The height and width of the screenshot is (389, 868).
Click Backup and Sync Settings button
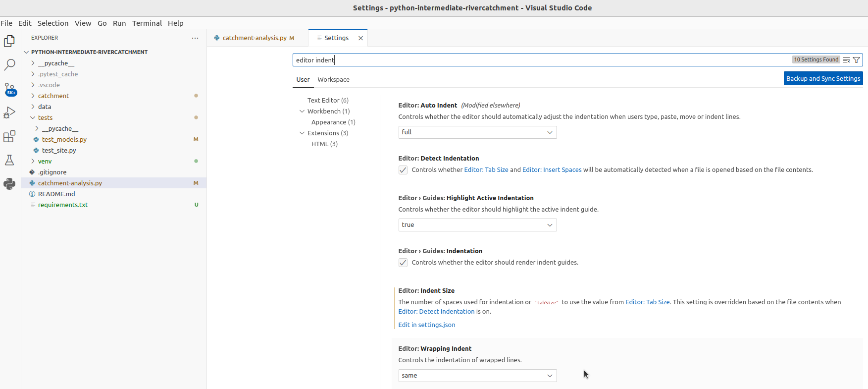(x=823, y=79)
